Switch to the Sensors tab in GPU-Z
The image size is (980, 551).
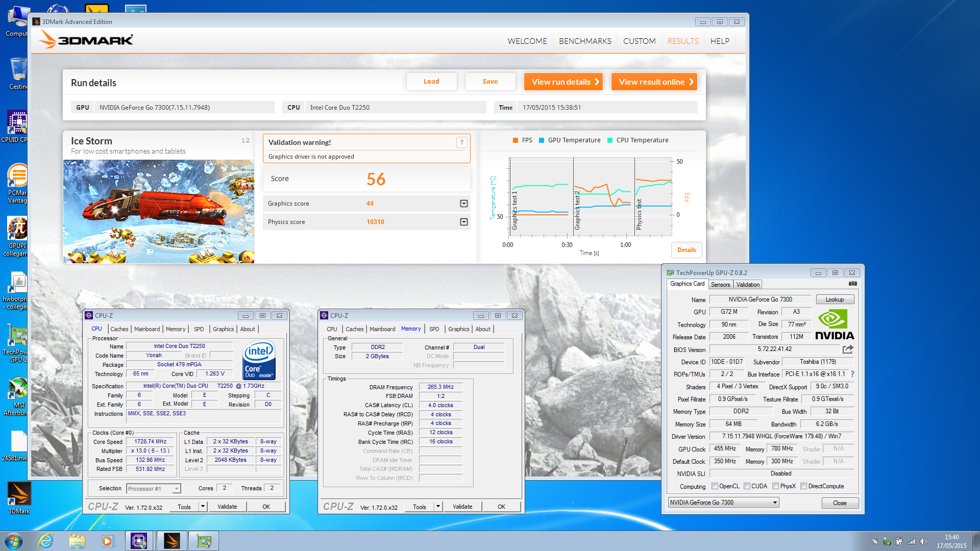pyautogui.click(x=720, y=285)
